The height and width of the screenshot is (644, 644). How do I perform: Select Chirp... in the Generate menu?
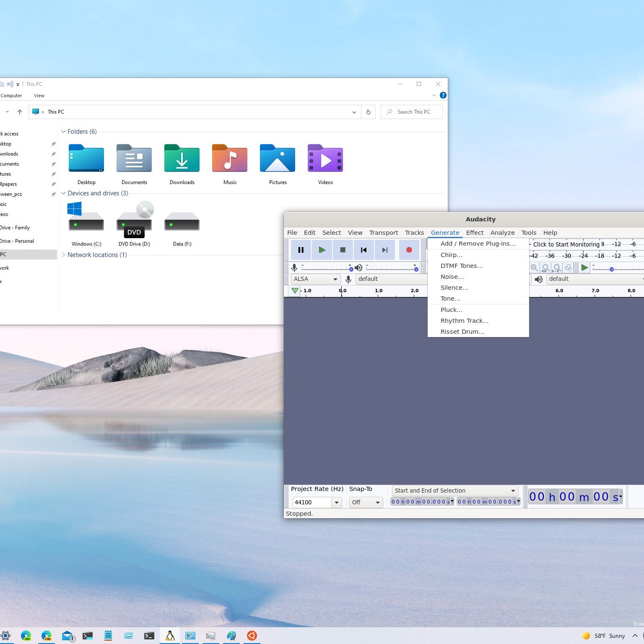(x=478, y=255)
